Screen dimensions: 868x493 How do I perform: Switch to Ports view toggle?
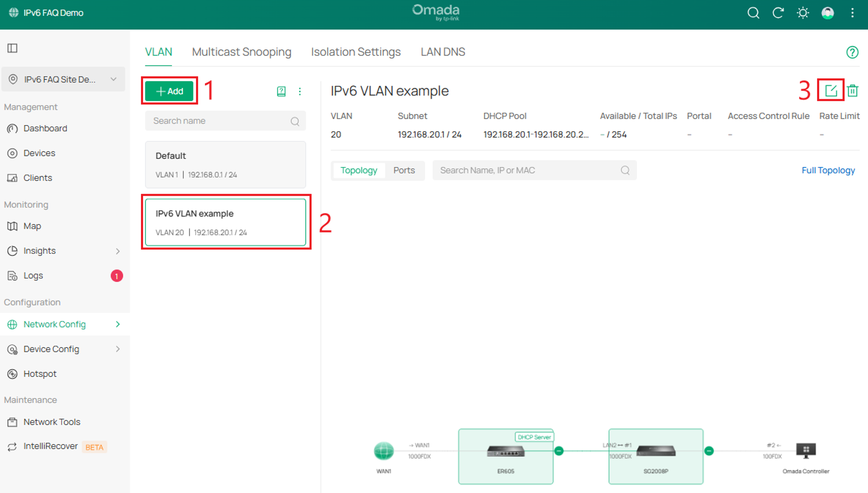click(x=404, y=170)
